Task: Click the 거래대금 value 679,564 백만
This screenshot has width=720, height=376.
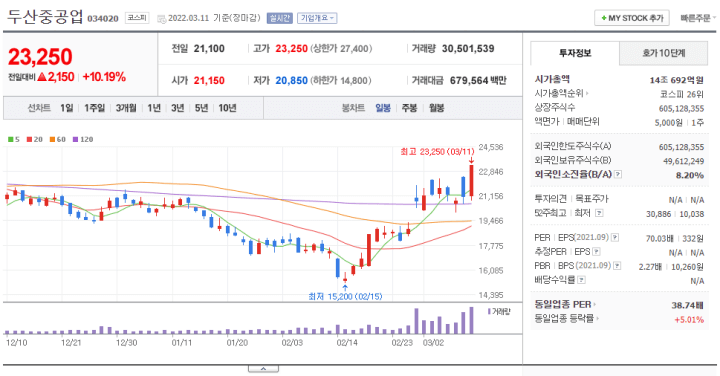Action: click(x=478, y=81)
